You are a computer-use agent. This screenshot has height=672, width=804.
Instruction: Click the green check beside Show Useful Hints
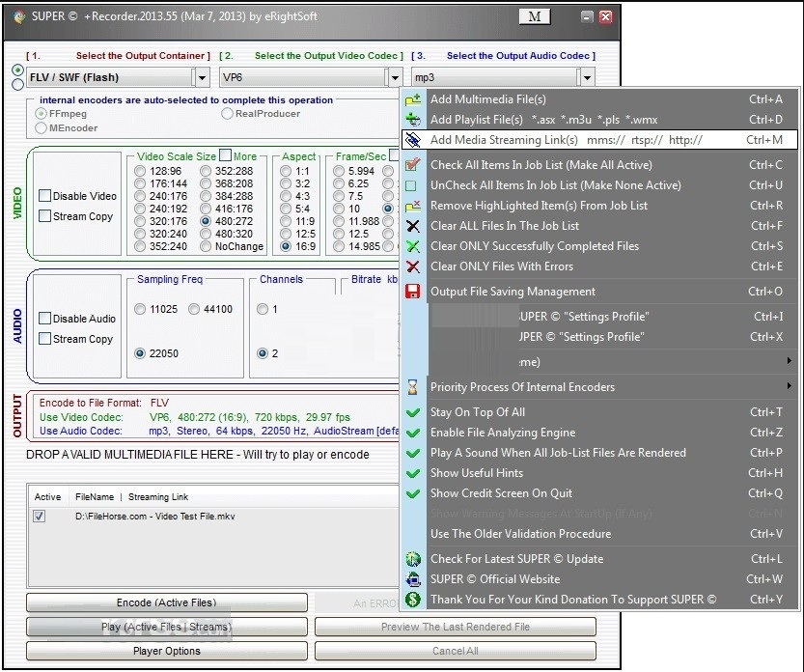pos(413,473)
